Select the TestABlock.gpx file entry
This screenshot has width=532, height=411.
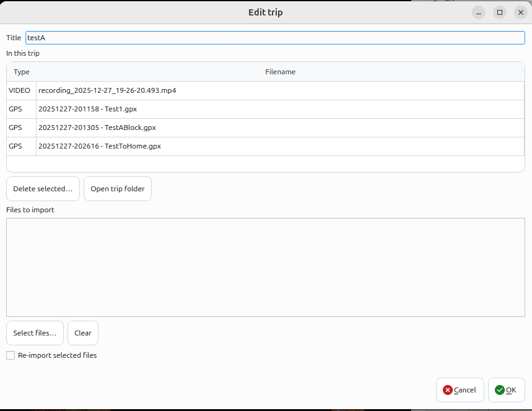97,128
